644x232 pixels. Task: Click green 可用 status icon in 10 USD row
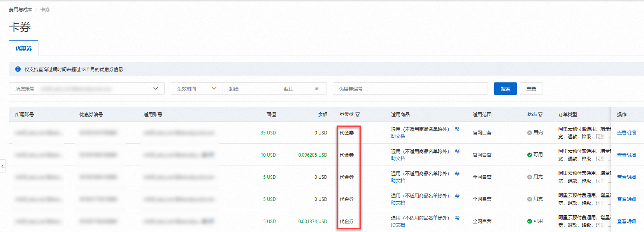[530, 155]
